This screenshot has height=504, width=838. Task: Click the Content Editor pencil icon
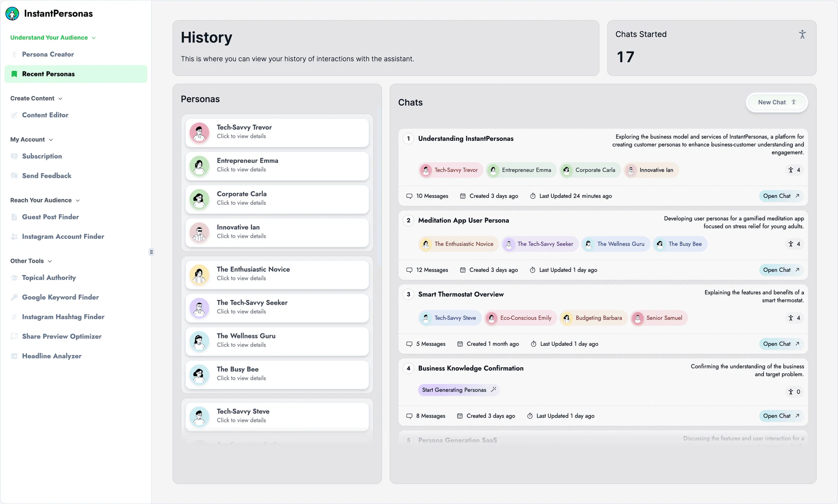(x=14, y=115)
